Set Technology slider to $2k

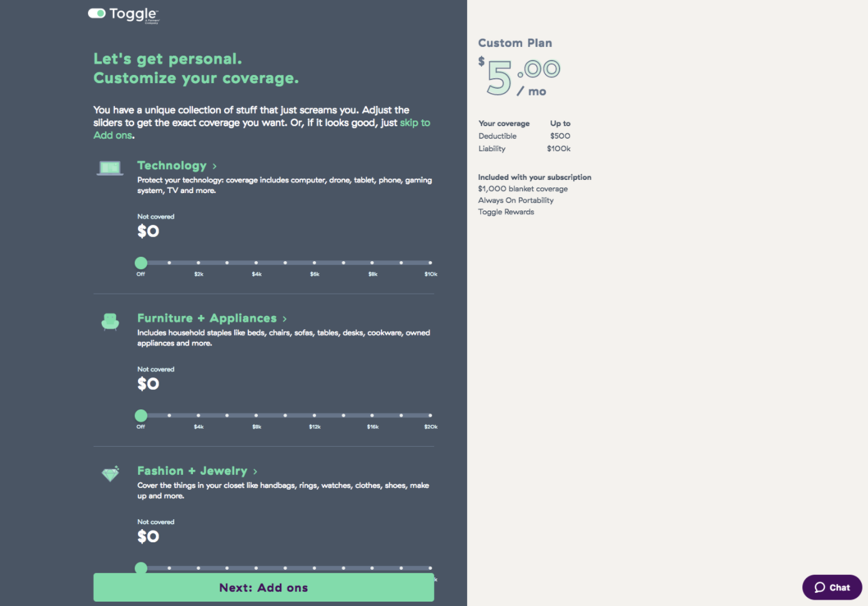pos(199,263)
